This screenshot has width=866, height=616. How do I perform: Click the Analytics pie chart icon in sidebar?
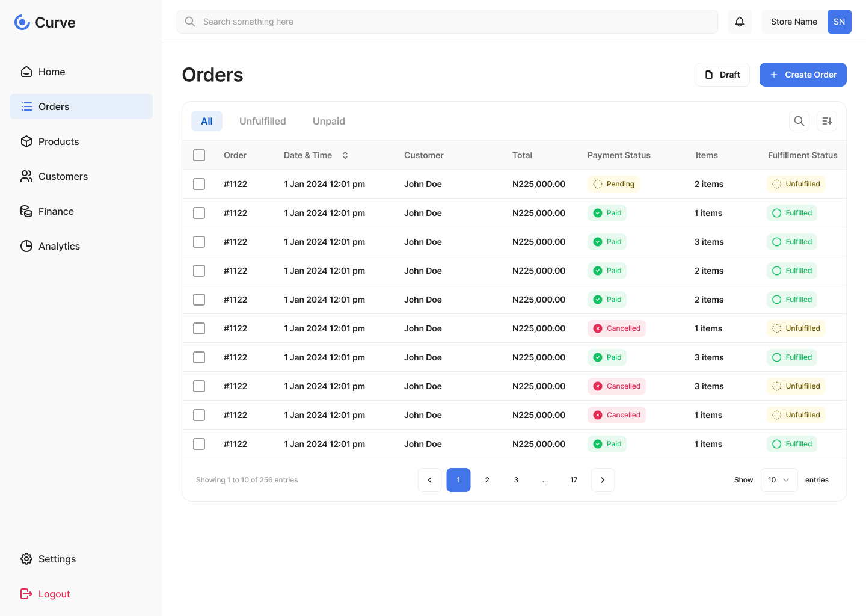[x=26, y=246]
